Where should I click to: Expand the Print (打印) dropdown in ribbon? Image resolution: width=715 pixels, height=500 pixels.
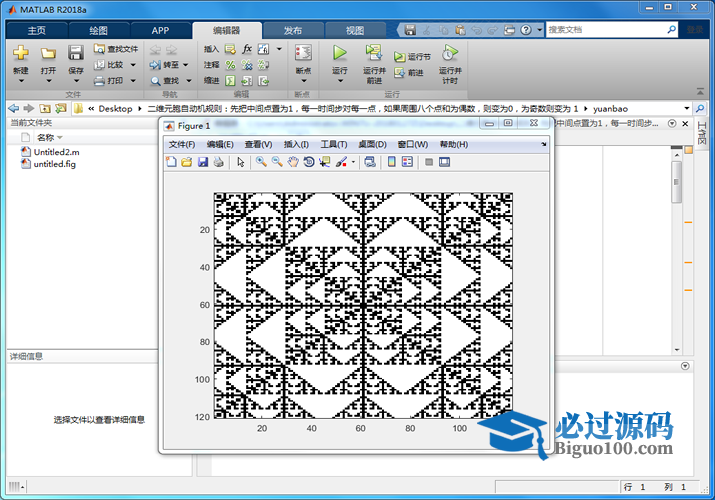(133, 80)
